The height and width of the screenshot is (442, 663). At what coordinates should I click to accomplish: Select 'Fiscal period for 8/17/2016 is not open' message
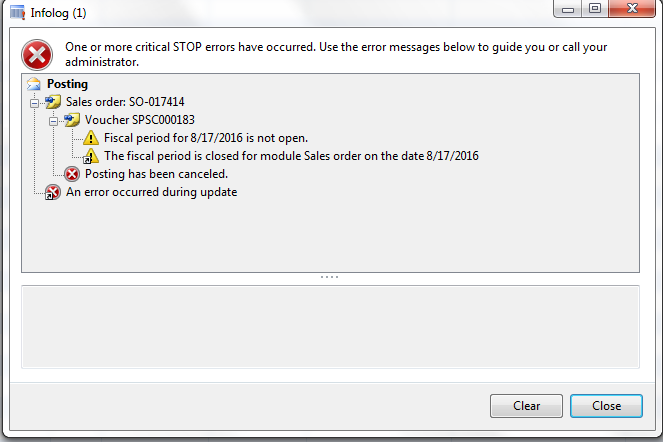(206, 138)
